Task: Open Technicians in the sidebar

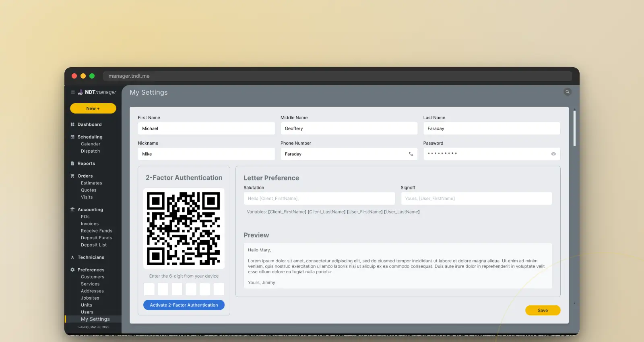Action: tap(91, 257)
